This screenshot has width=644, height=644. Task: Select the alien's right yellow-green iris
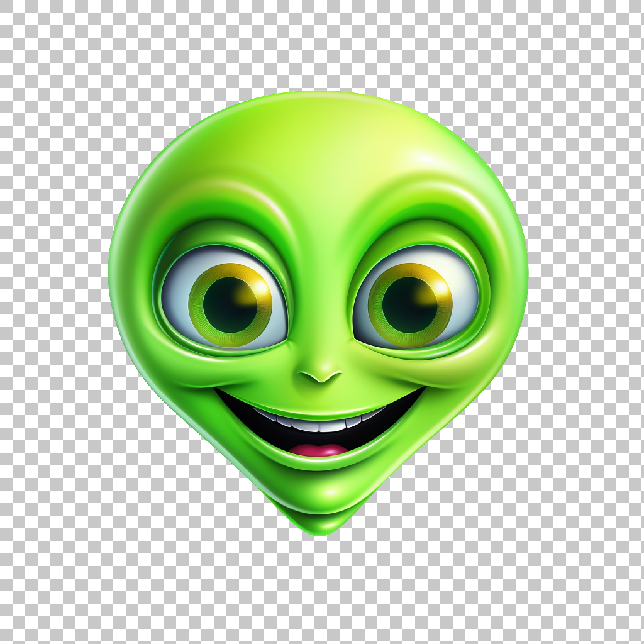(412, 305)
